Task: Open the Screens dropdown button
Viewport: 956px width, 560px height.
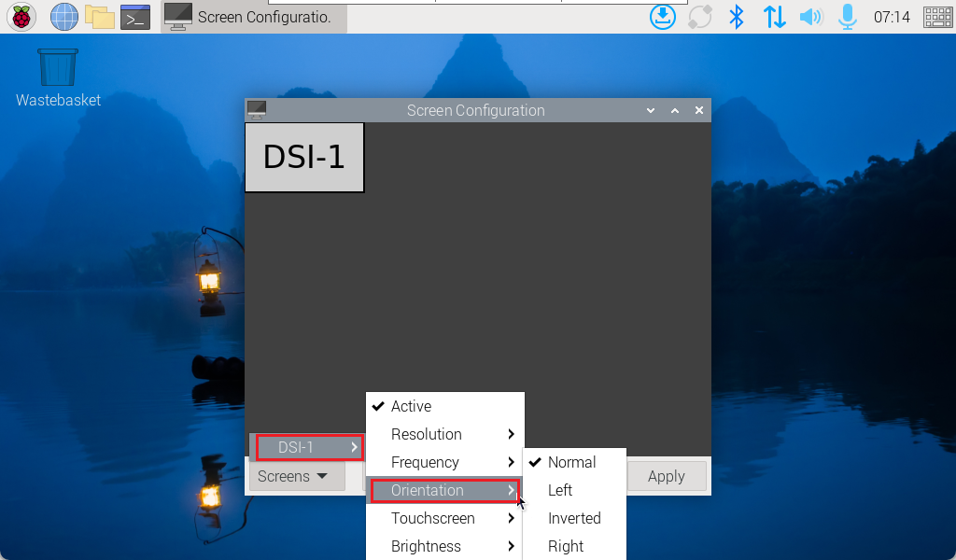Action: click(293, 476)
